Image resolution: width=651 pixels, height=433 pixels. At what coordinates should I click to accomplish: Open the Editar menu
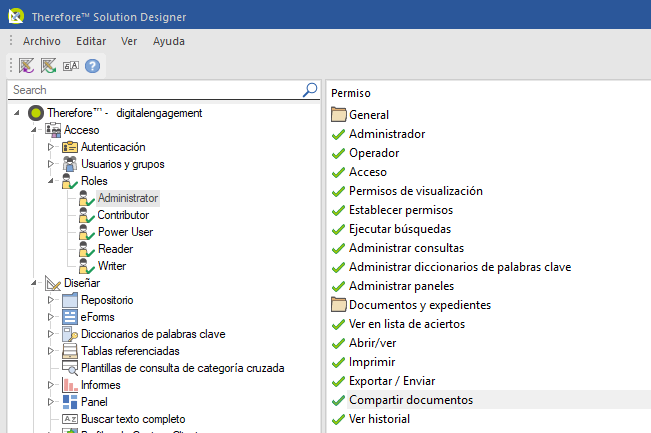[x=91, y=41]
